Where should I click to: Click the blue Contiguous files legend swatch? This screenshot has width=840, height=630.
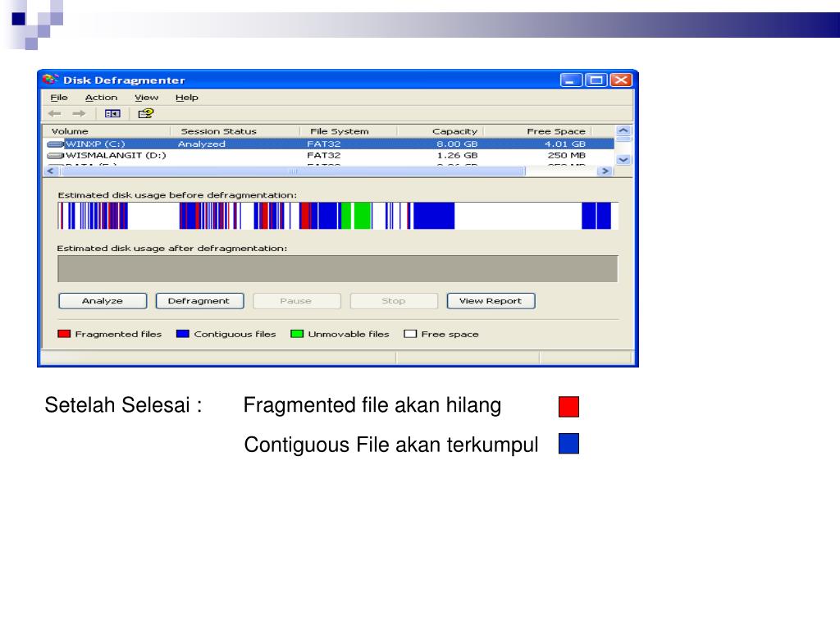183,334
